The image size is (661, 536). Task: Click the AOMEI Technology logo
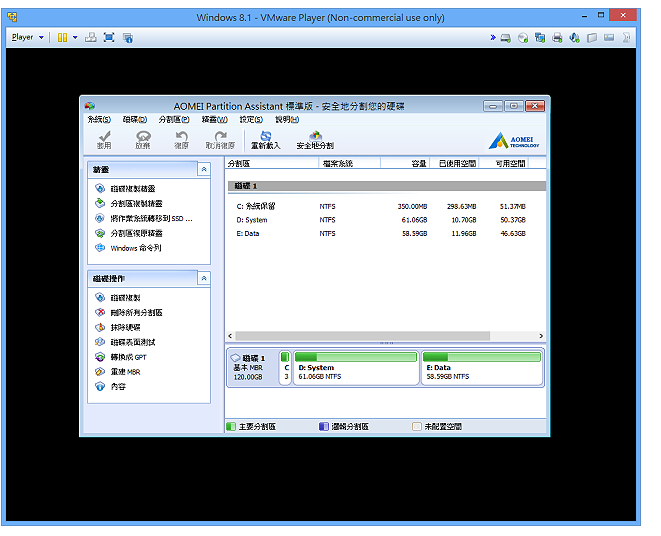(x=514, y=140)
